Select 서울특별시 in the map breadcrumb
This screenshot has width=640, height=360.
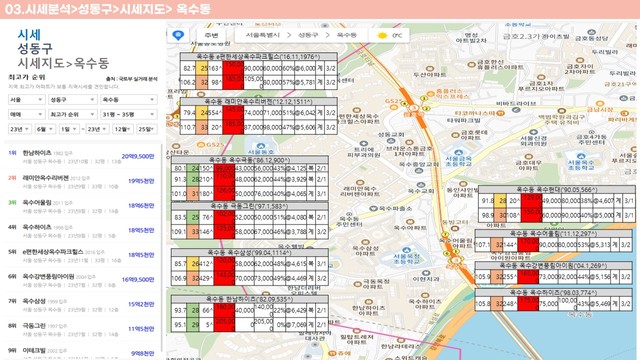(263, 35)
